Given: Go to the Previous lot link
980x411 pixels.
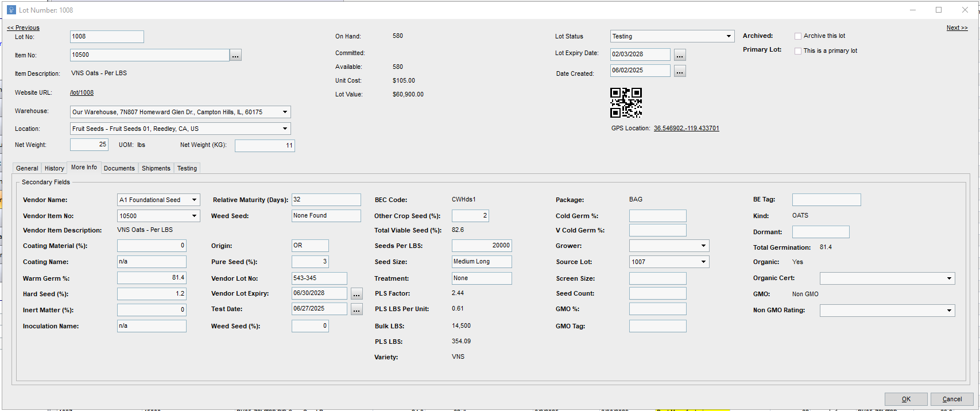Looking at the screenshot, I should click(23, 28).
